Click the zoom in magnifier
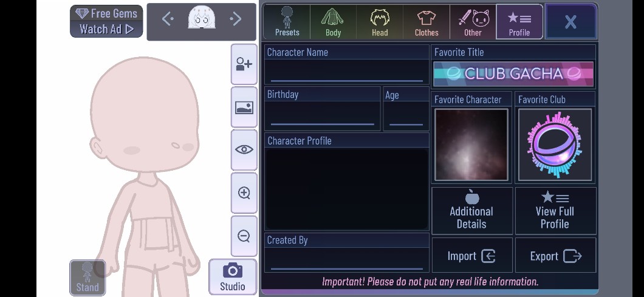 [x=244, y=193]
